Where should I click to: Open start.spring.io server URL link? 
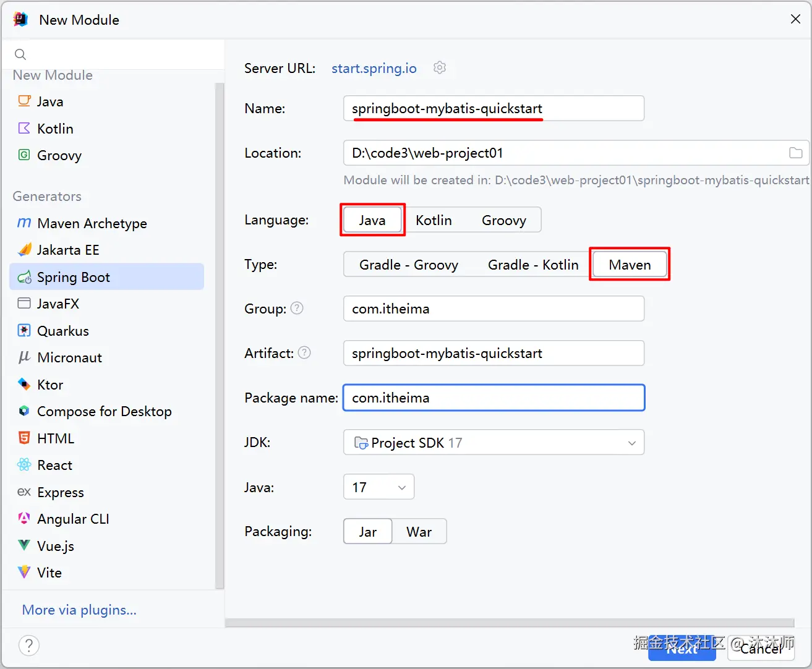pos(374,68)
